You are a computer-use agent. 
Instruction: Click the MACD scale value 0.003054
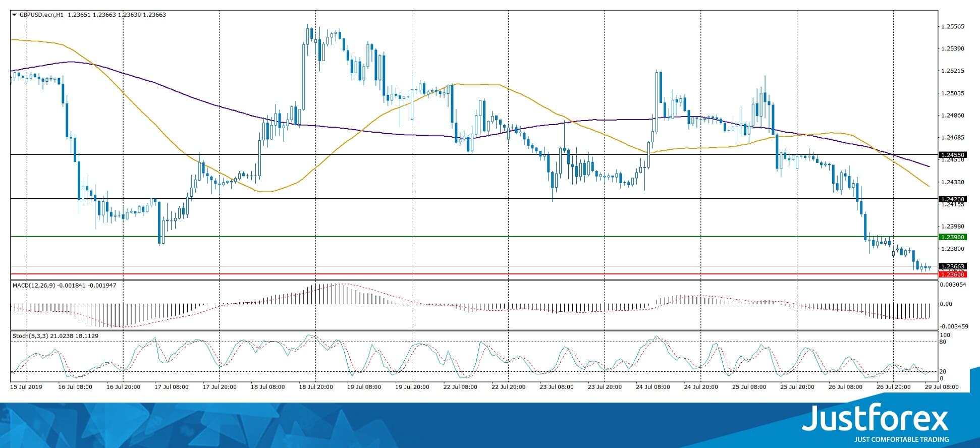point(954,285)
